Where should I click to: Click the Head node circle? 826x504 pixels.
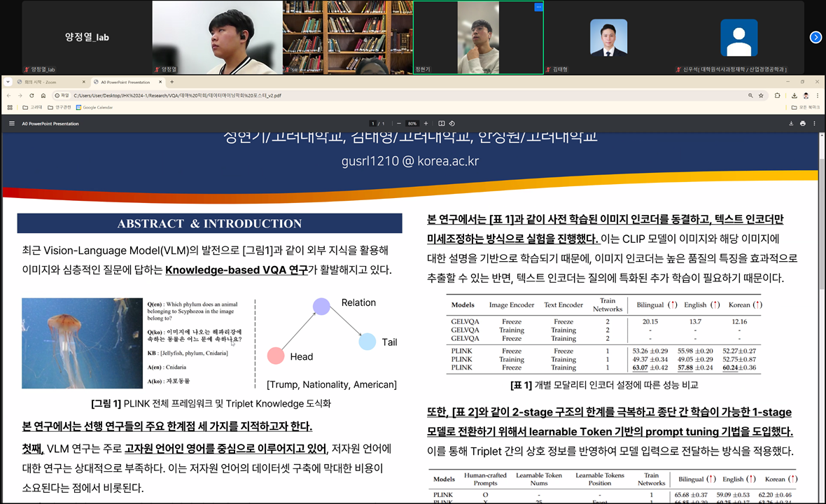[x=276, y=356]
